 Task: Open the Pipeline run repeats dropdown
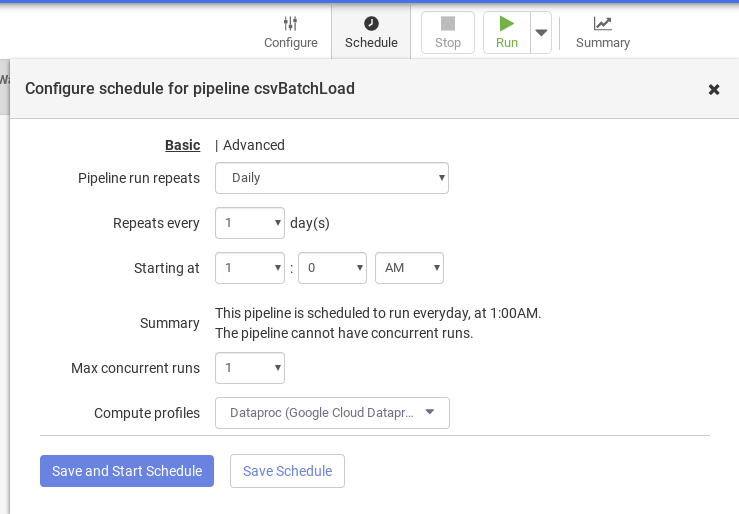332,178
